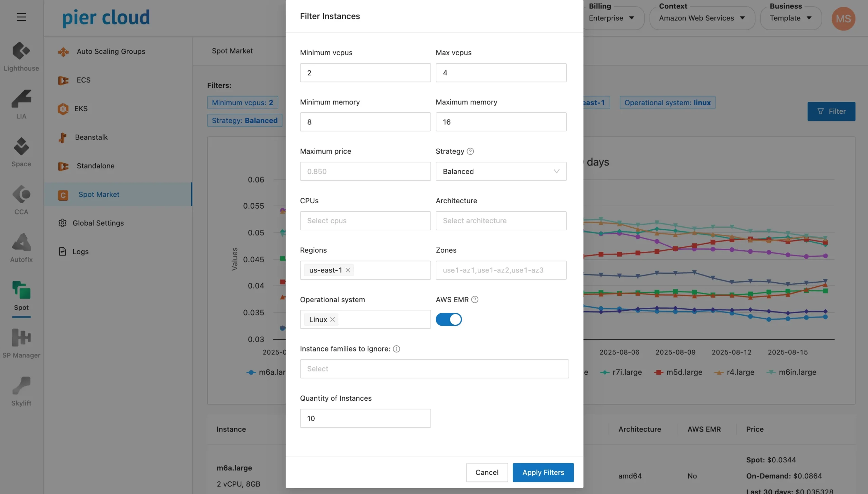Image resolution: width=868 pixels, height=494 pixels.
Task: Click the Cancel button
Action: 487,472
